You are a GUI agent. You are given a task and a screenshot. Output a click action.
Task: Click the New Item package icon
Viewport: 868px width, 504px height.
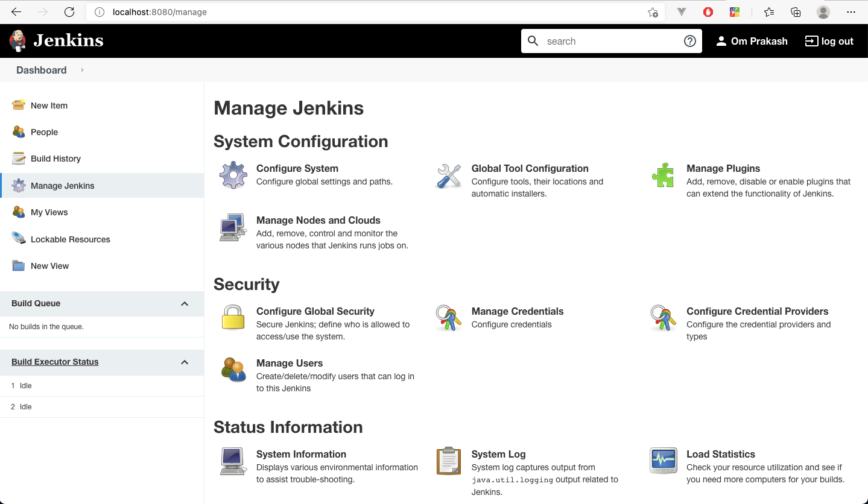coord(19,105)
